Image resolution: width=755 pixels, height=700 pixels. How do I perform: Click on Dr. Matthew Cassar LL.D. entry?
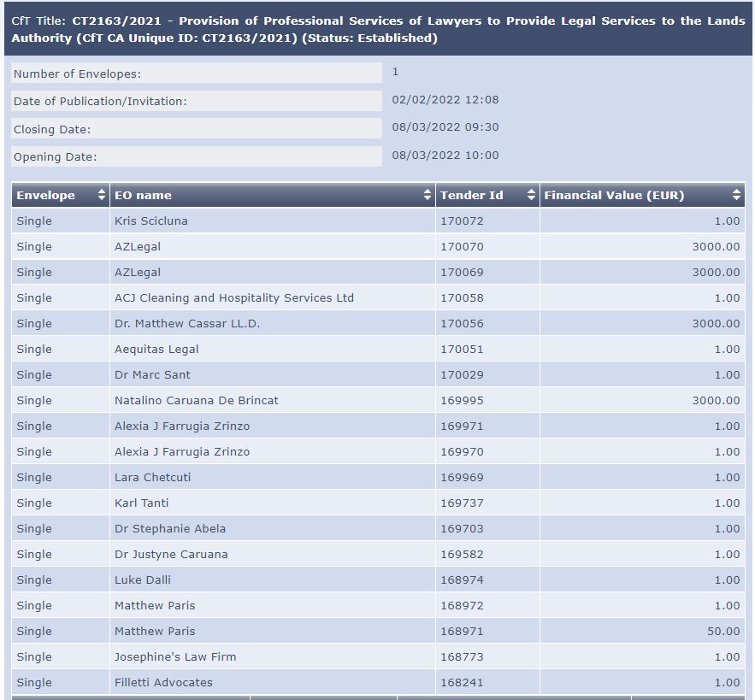187,323
